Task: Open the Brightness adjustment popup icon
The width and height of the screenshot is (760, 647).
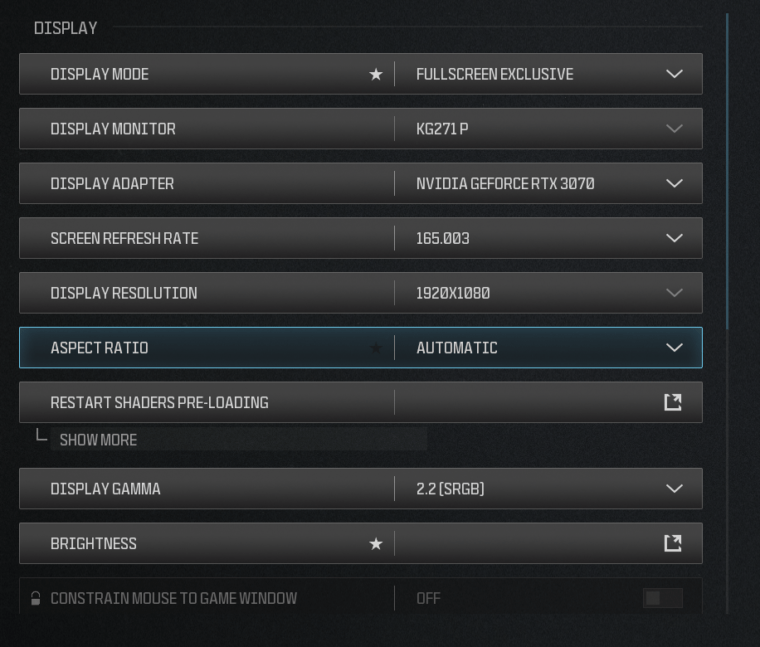Action: pyautogui.click(x=673, y=543)
